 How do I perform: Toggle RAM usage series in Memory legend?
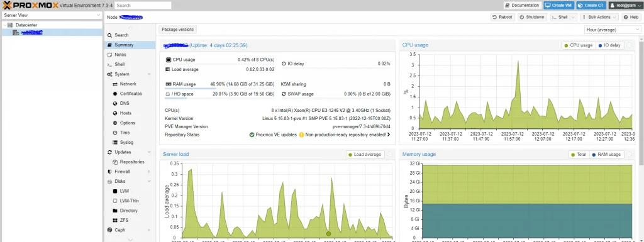pyautogui.click(x=607, y=155)
